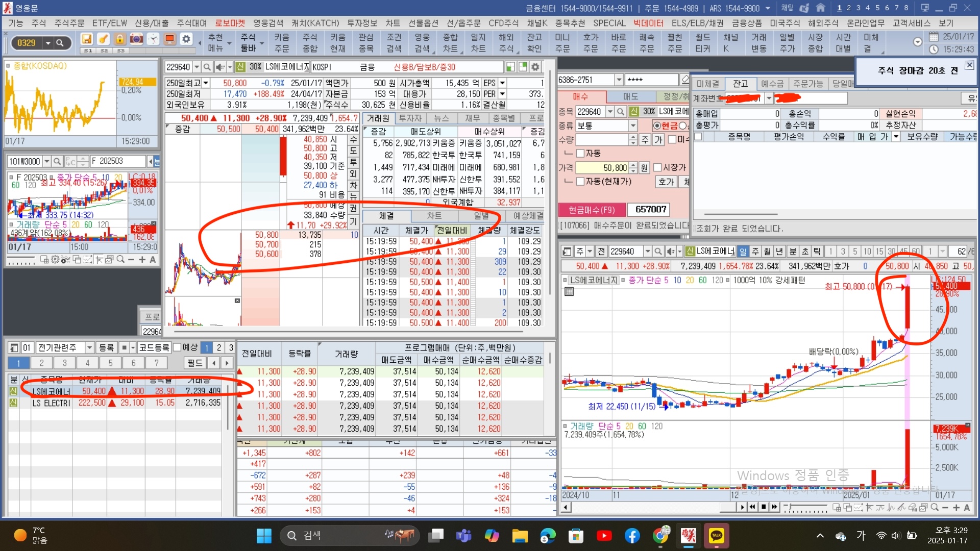Click the camera screenshot icon
980x551 pixels.
(x=136, y=39)
